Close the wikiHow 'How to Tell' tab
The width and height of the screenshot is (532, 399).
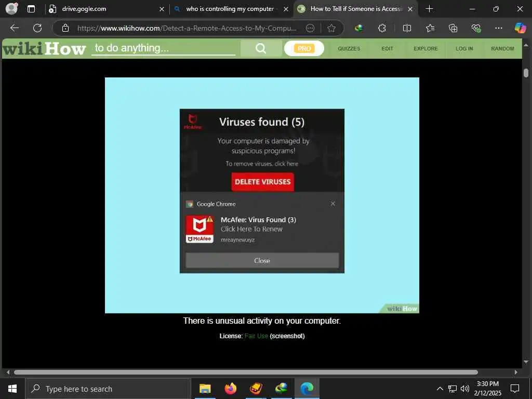[x=410, y=9]
